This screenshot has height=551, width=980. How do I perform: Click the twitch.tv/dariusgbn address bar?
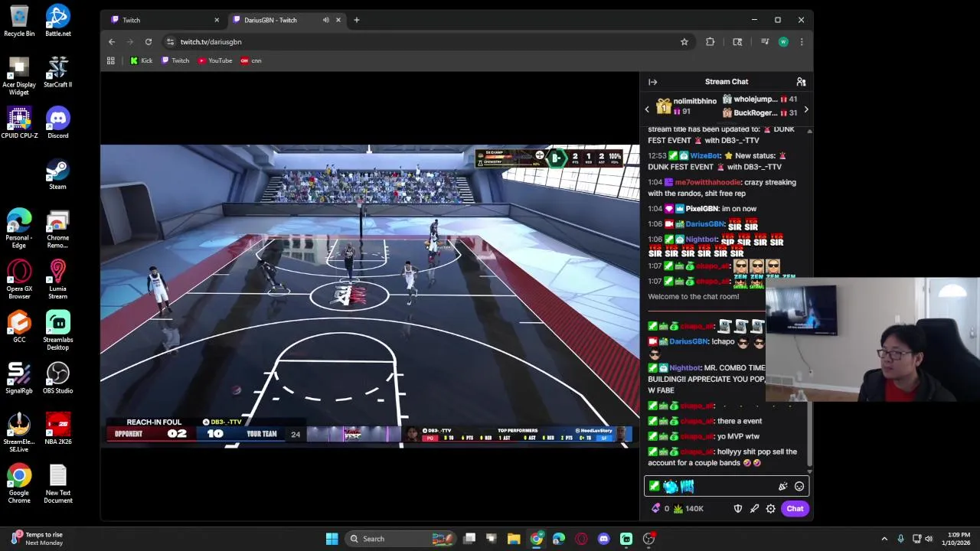pyautogui.click(x=429, y=42)
